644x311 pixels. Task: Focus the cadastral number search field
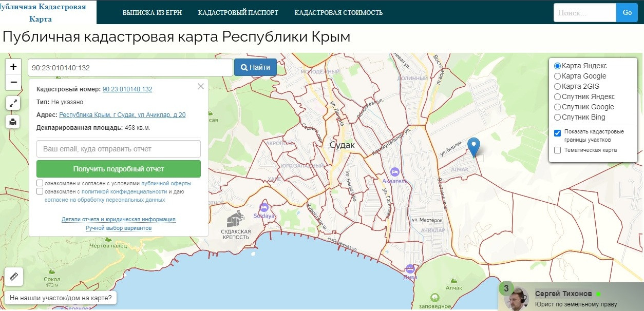click(x=130, y=67)
